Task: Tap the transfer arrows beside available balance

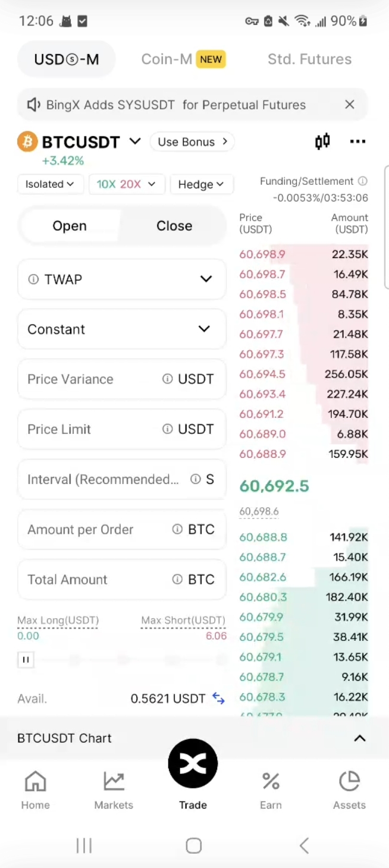Action: point(218,699)
